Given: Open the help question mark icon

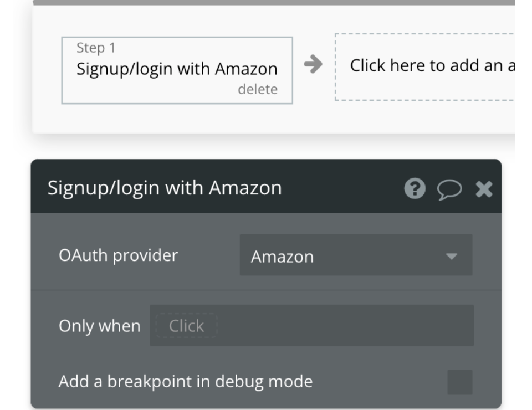Looking at the screenshot, I should (x=415, y=188).
